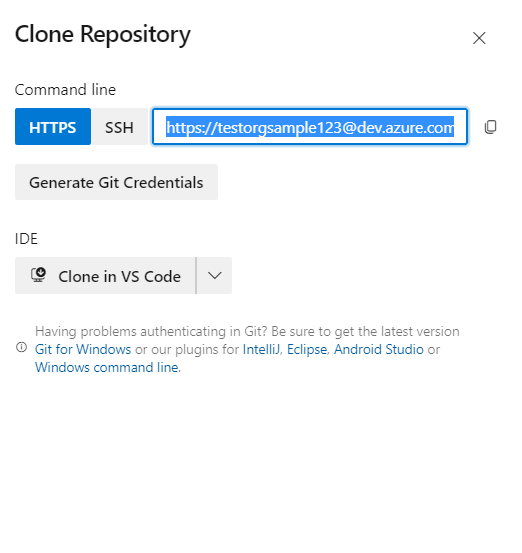Click the 'Having problems authenticating' help text
This screenshot has width=522, height=553.
(151, 332)
